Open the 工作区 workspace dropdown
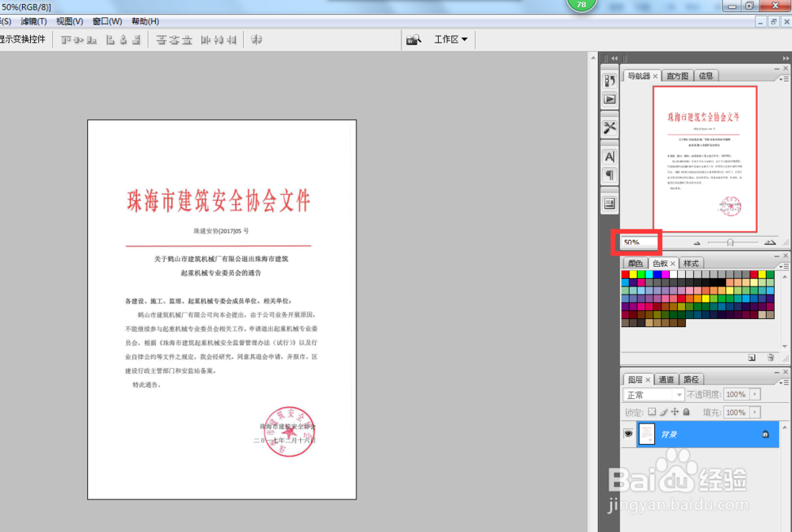The height and width of the screenshot is (532, 792). coord(451,40)
